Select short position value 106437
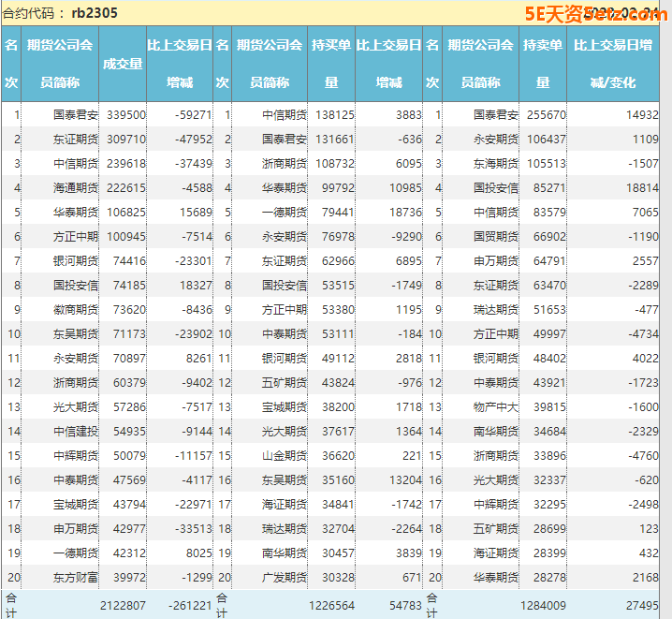Screen dimensions: 672x619 click(x=547, y=140)
